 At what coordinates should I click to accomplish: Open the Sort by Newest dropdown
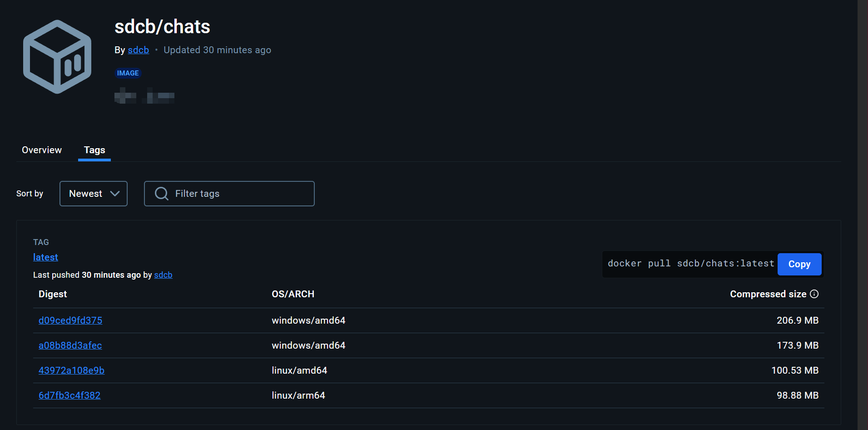point(94,194)
